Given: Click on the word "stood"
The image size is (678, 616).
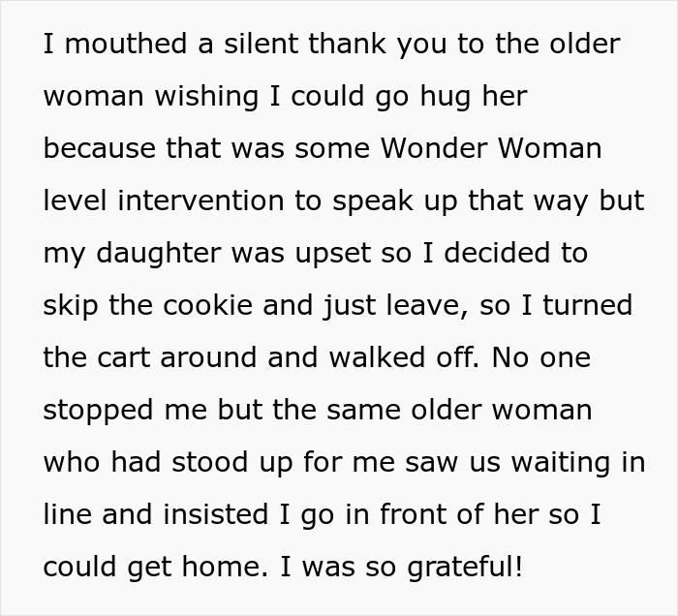Looking at the screenshot, I should (210, 462).
